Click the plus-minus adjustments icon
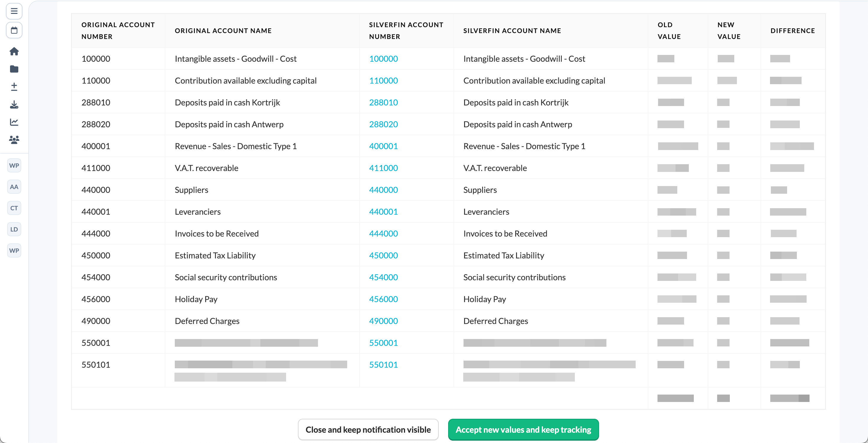The image size is (868, 443). [x=14, y=87]
